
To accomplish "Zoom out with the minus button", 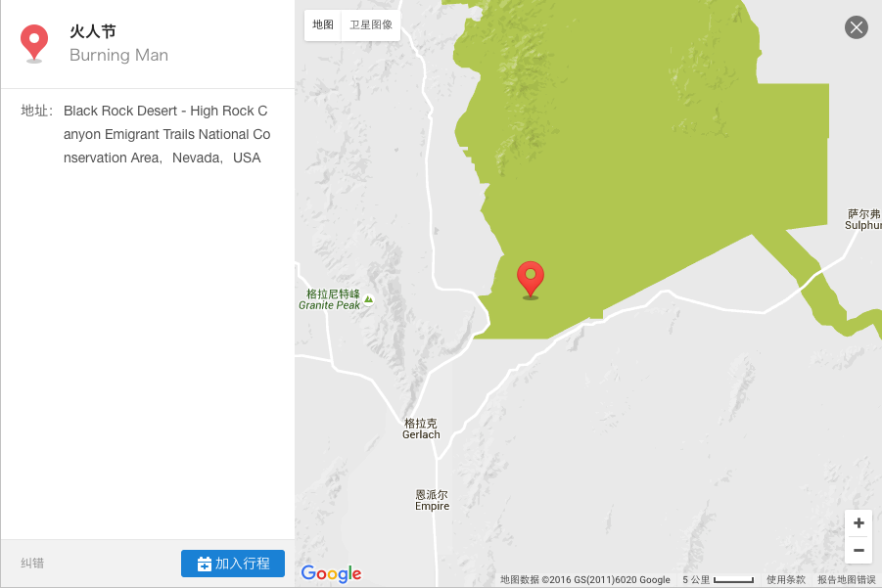I will pyautogui.click(x=859, y=551).
